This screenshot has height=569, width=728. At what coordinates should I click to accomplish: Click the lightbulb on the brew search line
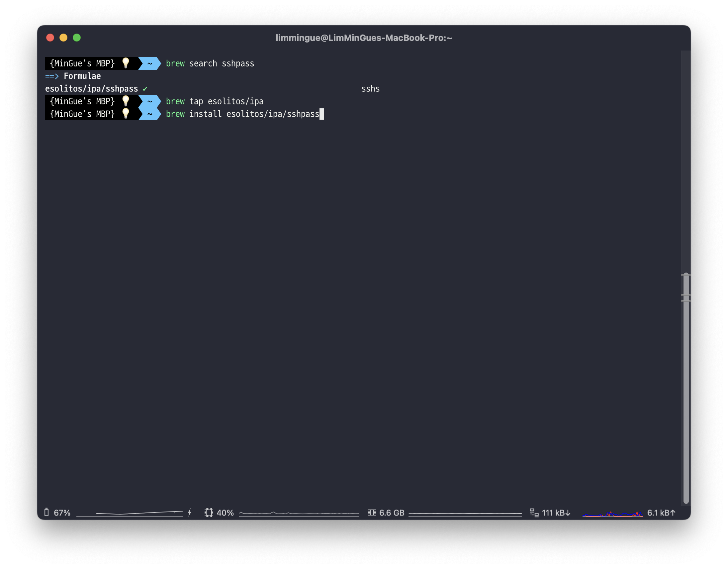126,63
